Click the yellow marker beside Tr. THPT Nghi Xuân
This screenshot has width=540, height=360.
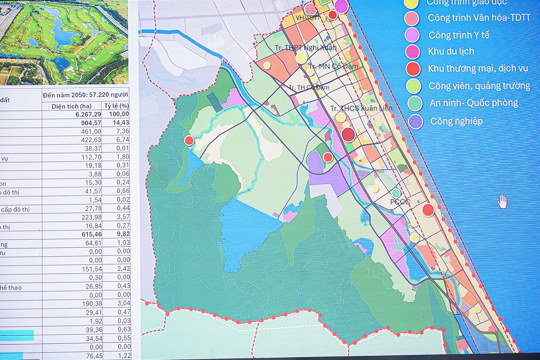[301, 58]
